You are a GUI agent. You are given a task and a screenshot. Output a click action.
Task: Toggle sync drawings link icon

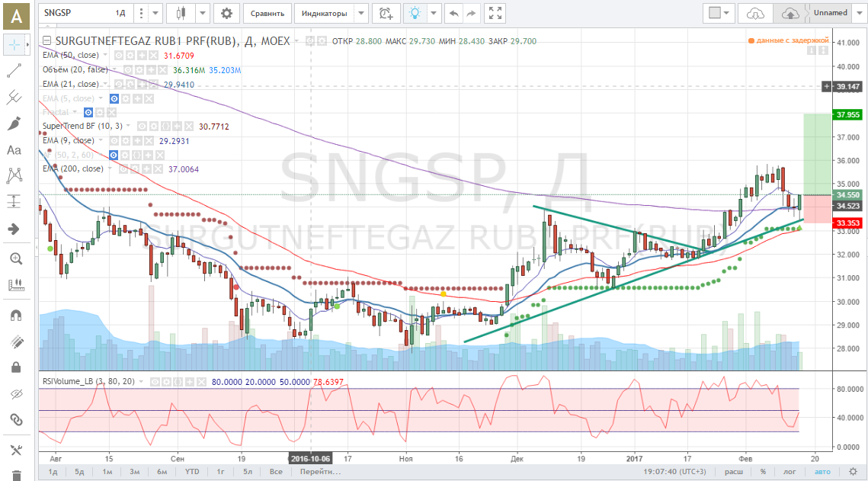click(x=16, y=420)
